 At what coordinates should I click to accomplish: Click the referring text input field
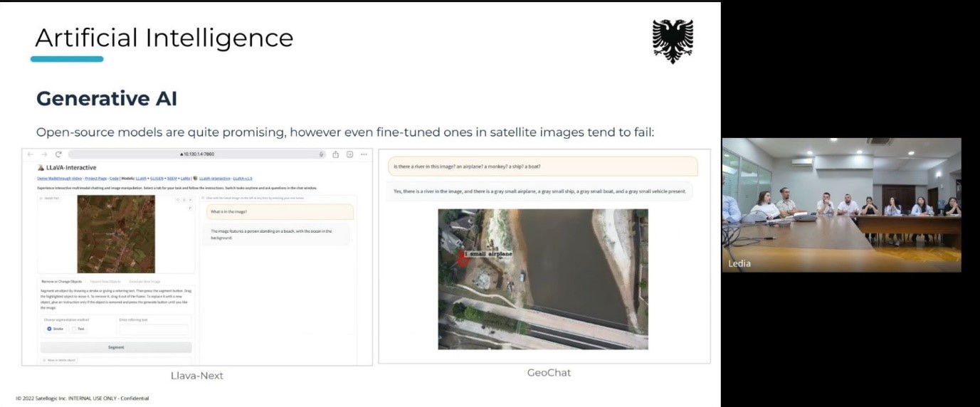[154, 329]
